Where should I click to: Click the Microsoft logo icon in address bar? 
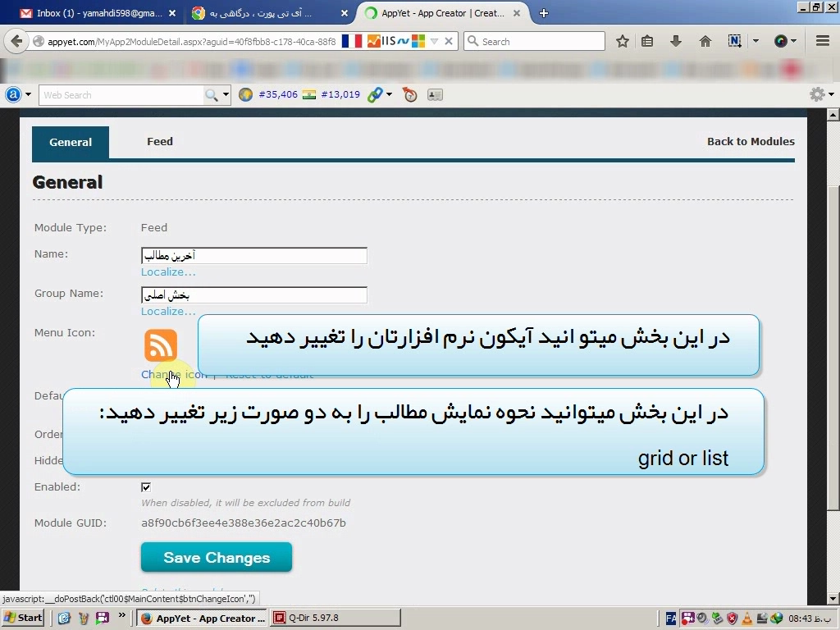(418, 41)
